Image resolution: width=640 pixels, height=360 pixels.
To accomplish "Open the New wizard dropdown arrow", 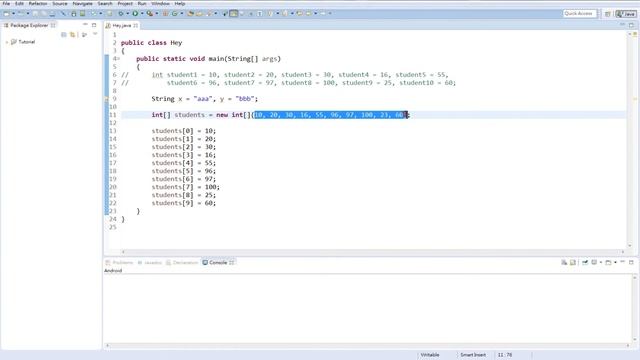I will [x=13, y=13].
